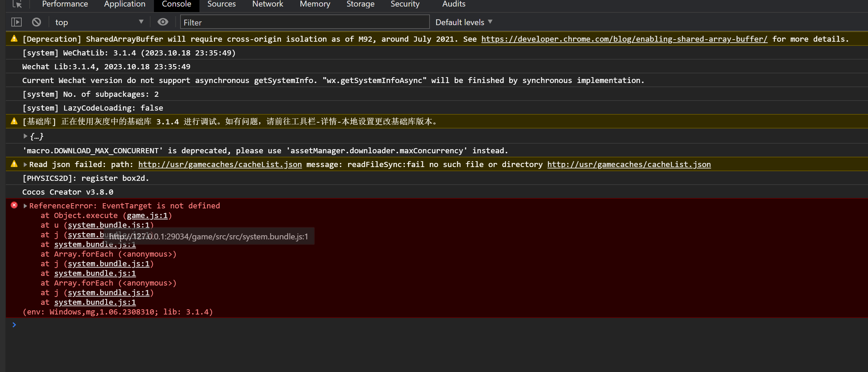Expand the Read json failed warning
This screenshot has height=372, width=868.
(x=25, y=164)
